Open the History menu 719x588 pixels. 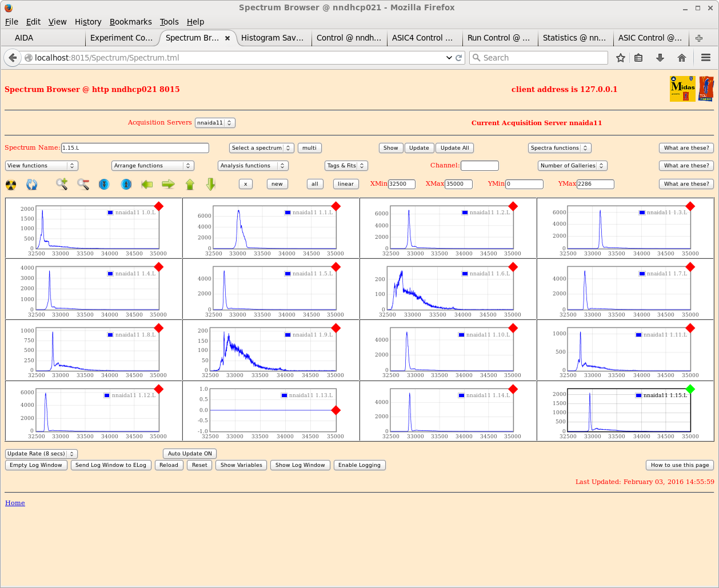click(x=88, y=22)
